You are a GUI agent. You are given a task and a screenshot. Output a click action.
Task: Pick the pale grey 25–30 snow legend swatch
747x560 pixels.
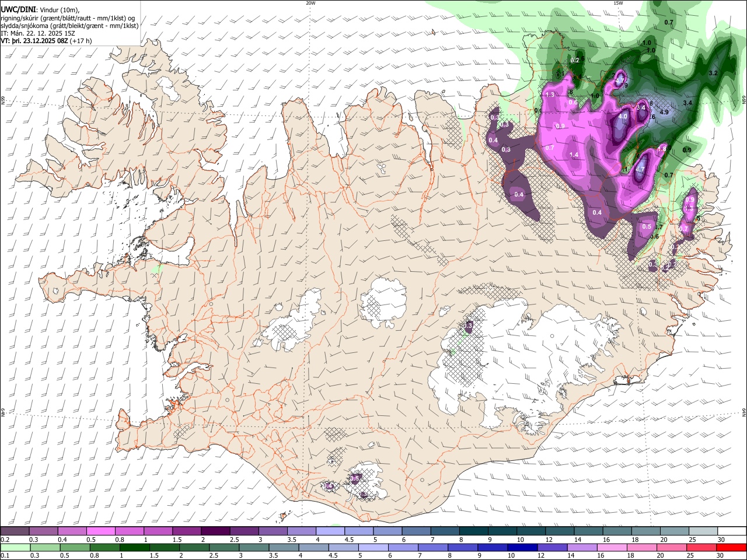pyautogui.click(x=704, y=531)
